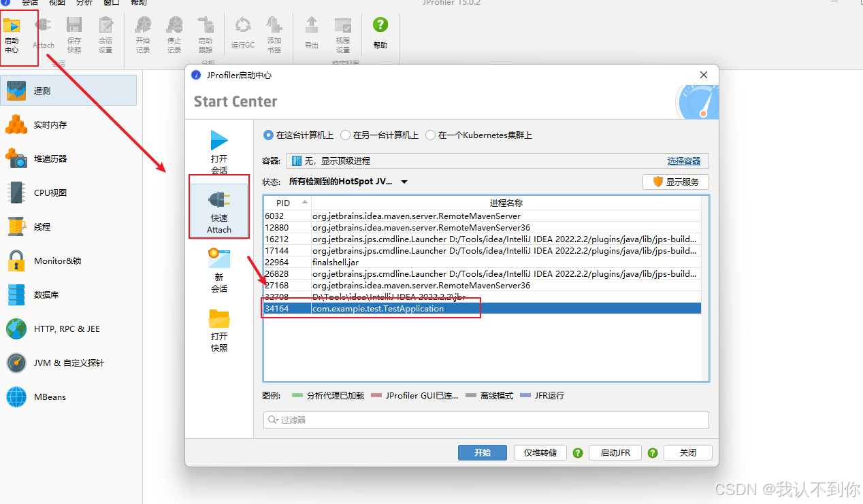Open the HTTP, RPC & JEE sidebar section
Screen dimensions: 863x504
[x=68, y=329]
